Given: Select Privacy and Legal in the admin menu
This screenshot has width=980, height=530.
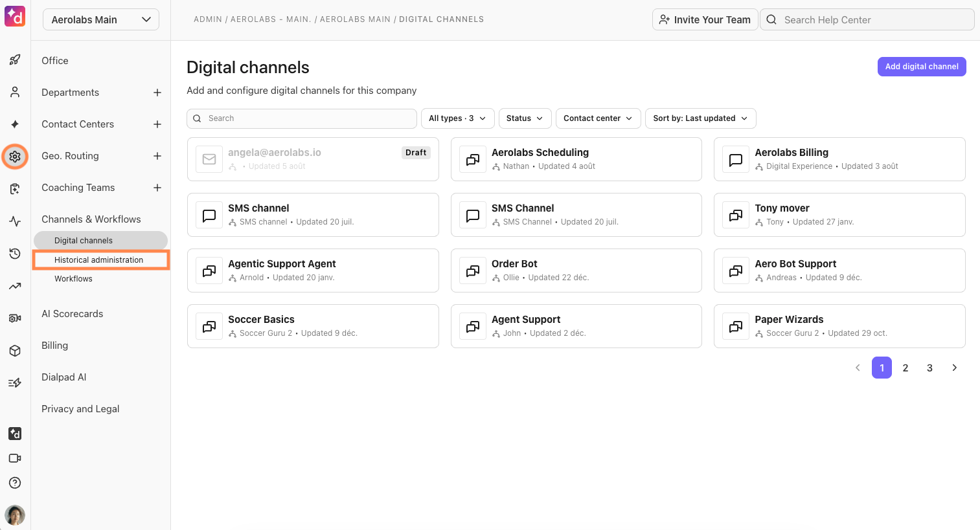Looking at the screenshot, I should 80,409.
